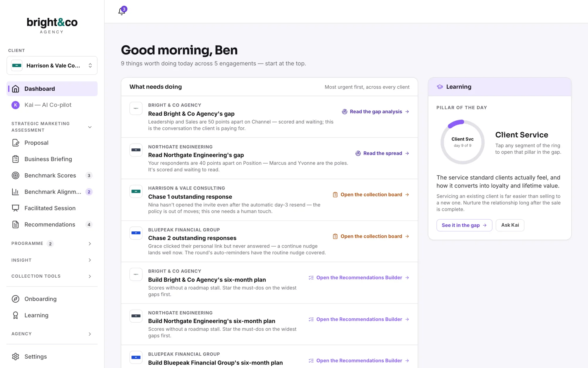Open collection board for Bluepeak Financial Group

point(371,236)
